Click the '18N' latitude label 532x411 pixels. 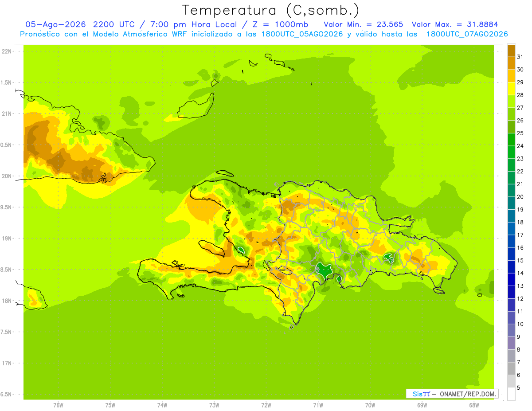click(x=7, y=301)
